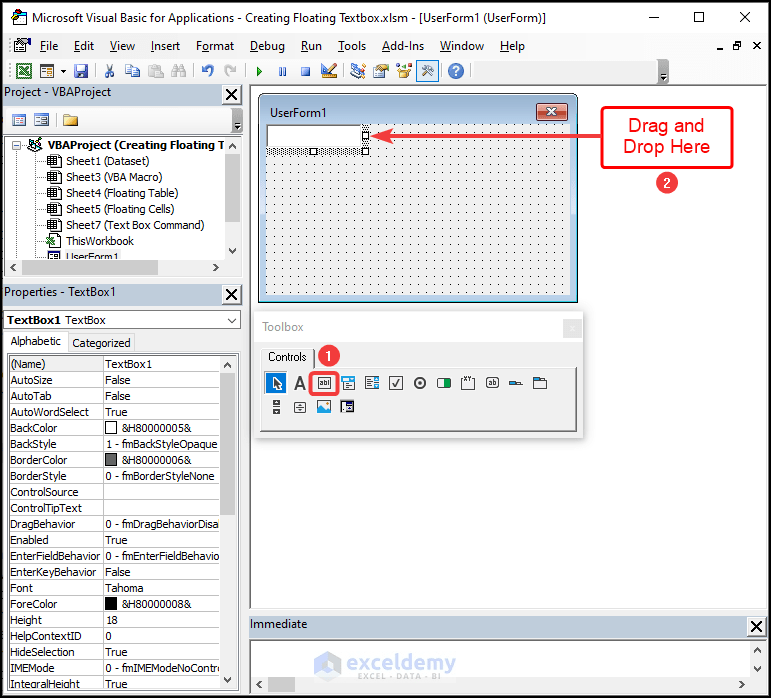
Task: Open the Debug menu
Action: 267,46
